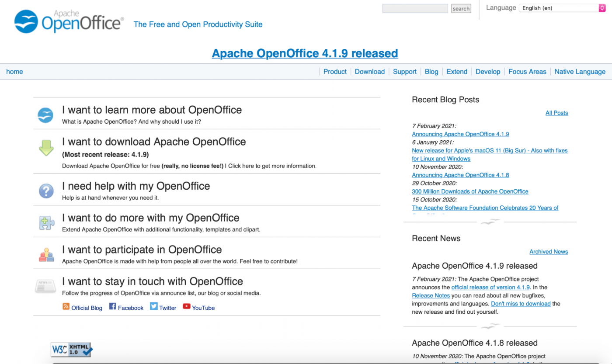Click the Recent News heading
The width and height of the screenshot is (612, 364).
436,238
